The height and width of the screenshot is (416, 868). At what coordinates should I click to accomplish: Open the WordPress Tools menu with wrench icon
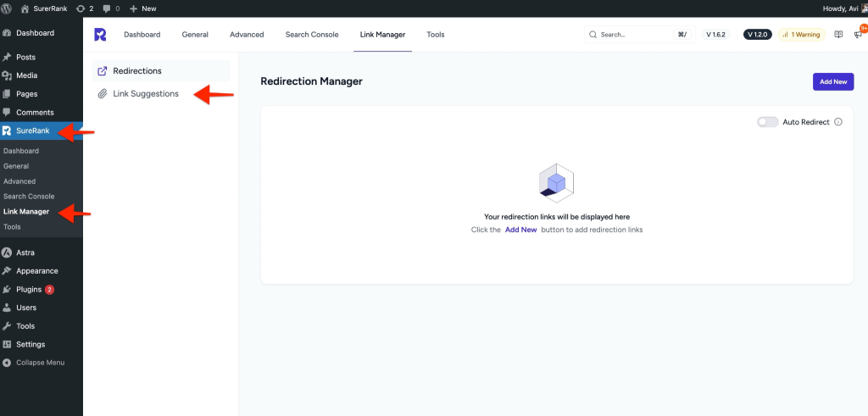[x=42, y=326]
